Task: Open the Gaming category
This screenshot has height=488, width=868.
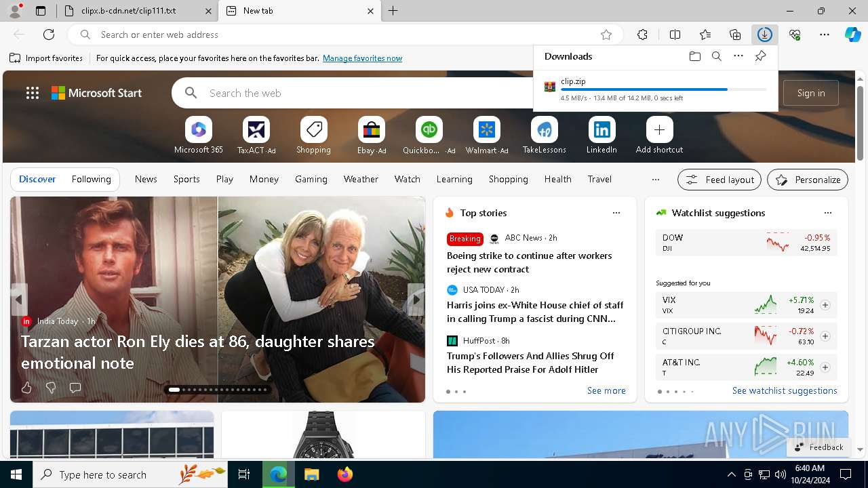Action: point(311,179)
